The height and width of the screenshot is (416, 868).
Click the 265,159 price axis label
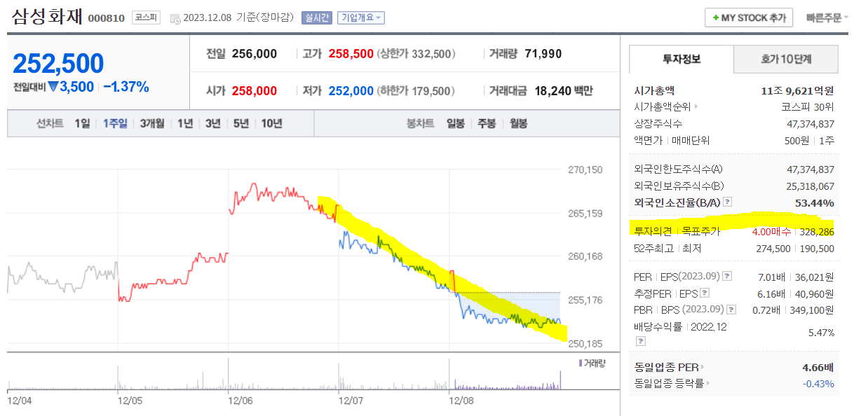point(585,213)
